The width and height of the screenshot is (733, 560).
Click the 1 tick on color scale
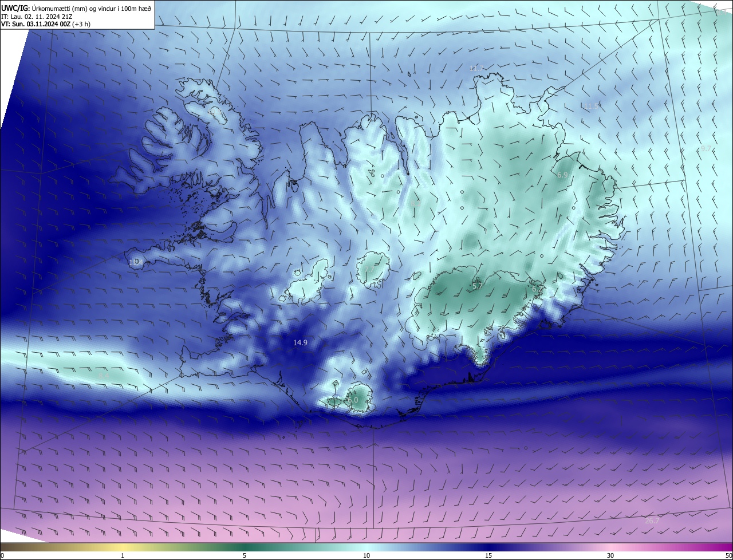[123, 555]
